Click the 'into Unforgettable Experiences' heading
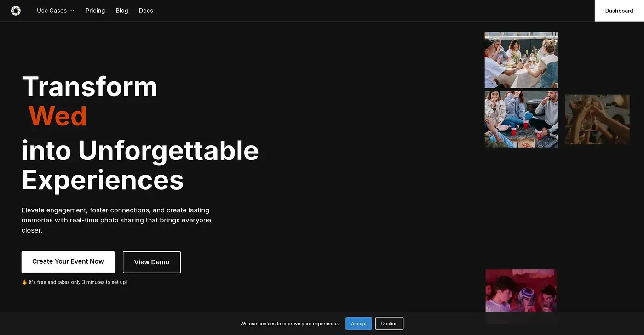Viewport: 644px width, 335px height. tap(140, 165)
